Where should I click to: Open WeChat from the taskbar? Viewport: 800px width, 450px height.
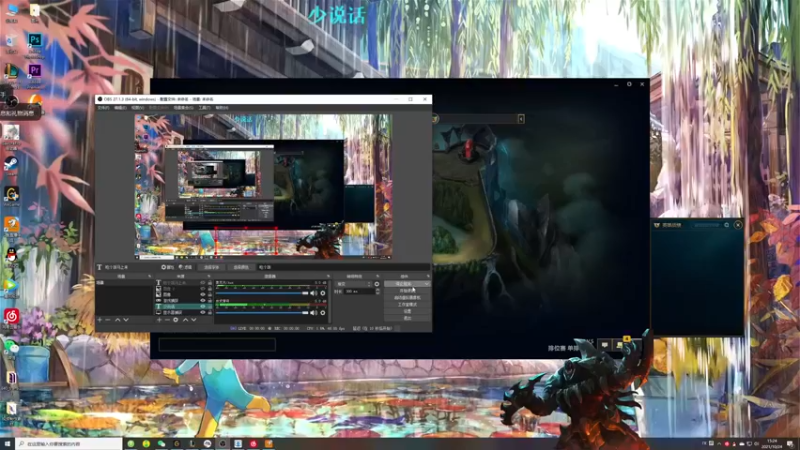161,444
